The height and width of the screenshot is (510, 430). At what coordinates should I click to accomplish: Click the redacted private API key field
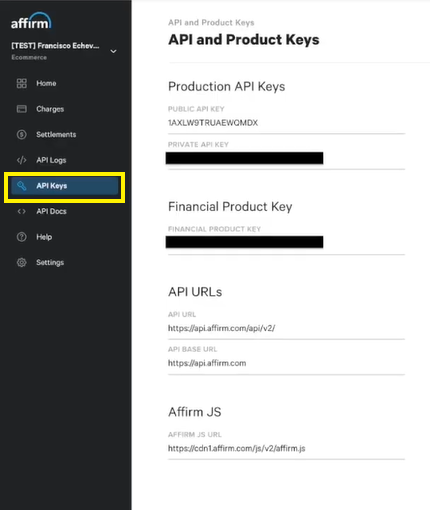point(244,158)
